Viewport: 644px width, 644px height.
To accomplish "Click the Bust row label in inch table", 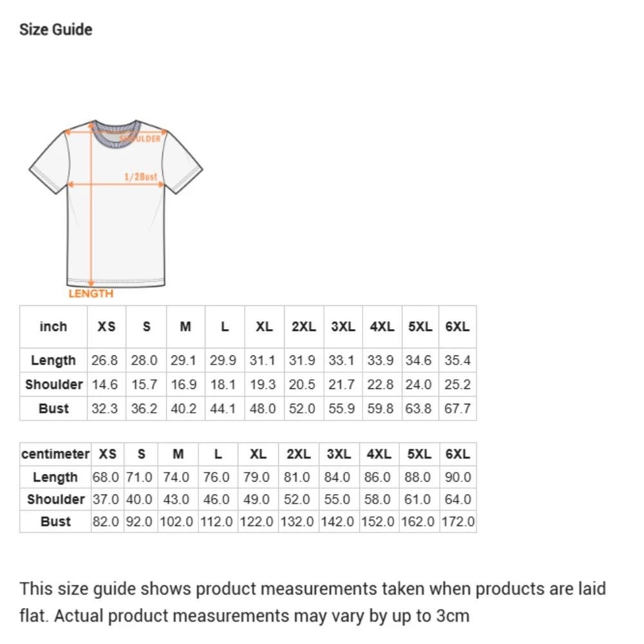I will click(53, 408).
